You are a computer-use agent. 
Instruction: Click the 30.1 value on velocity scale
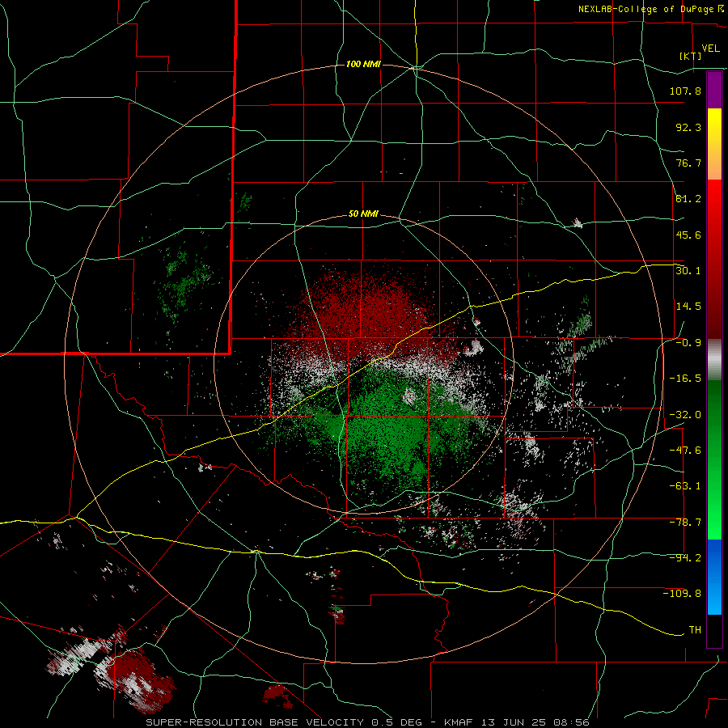(688, 271)
